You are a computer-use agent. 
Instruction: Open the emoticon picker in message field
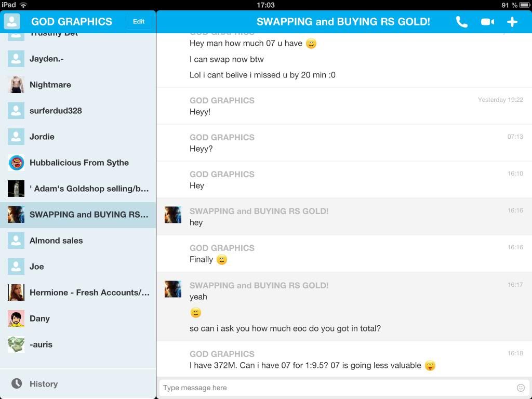(521, 388)
